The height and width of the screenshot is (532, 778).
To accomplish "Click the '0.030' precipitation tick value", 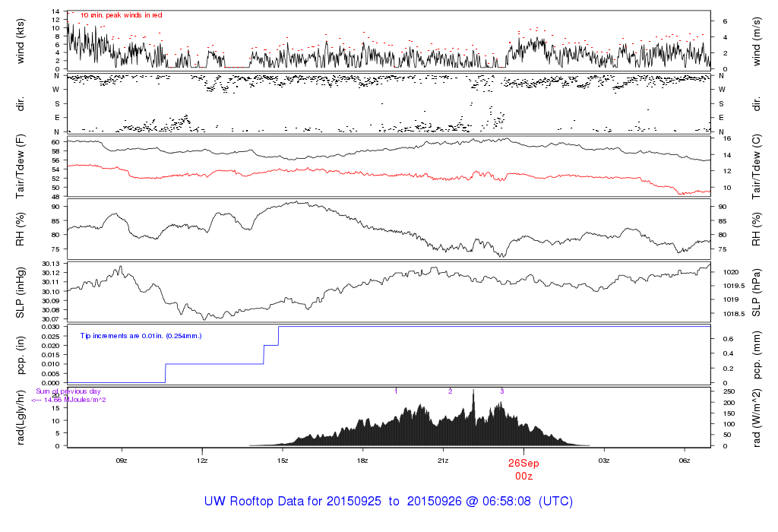I will click(x=51, y=327).
